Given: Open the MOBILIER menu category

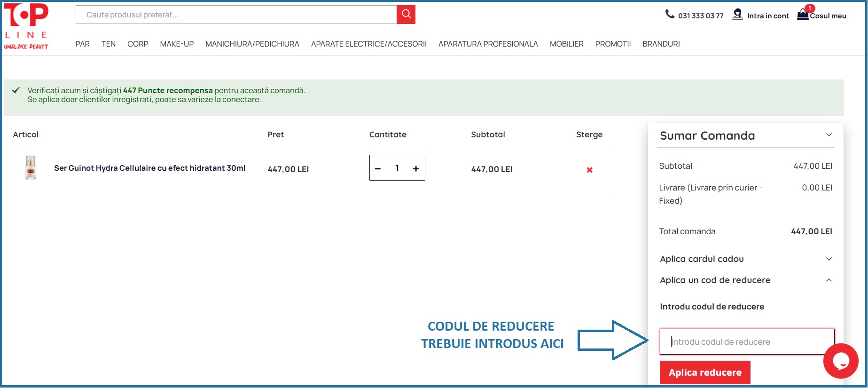Looking at the screenshot, I should click(567, 44).
